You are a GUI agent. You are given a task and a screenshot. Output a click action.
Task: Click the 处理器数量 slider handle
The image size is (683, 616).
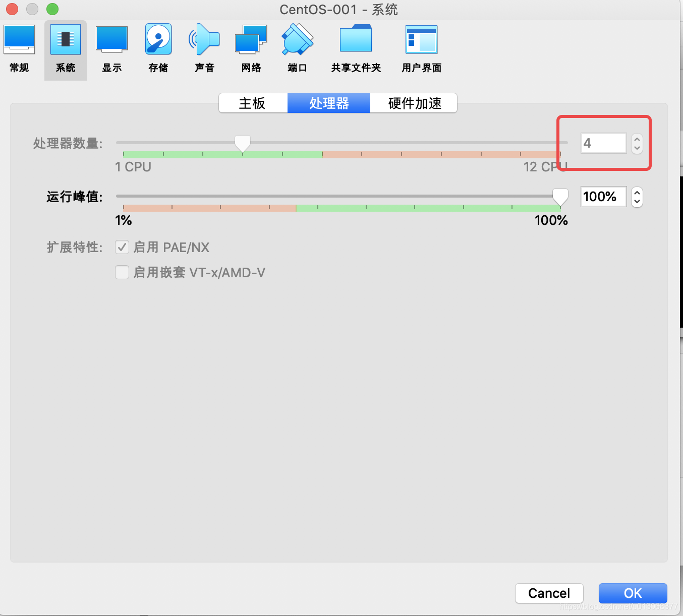click(x=243, y=144)
